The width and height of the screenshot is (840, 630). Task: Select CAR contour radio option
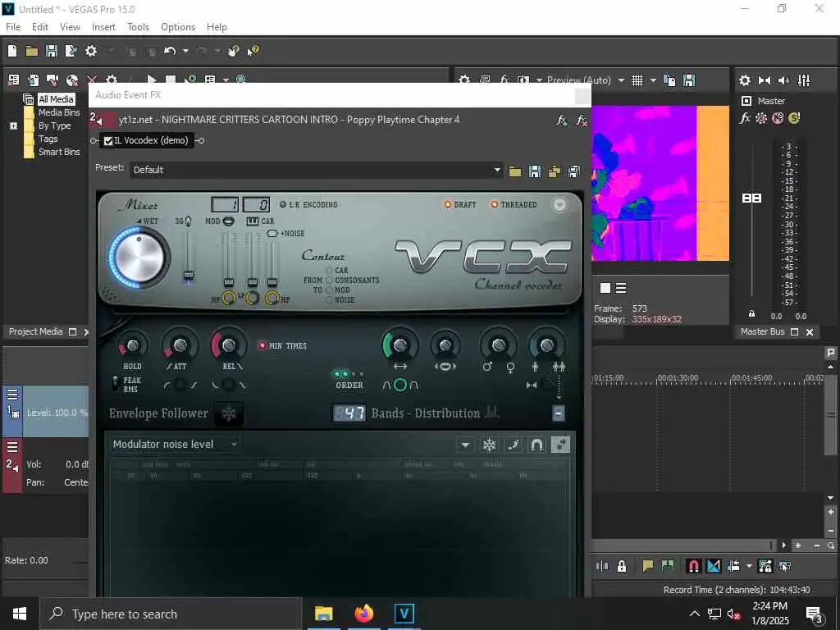pos(330,271)
